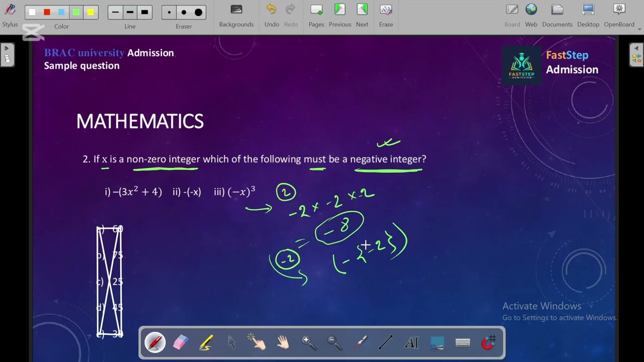Viewport: 644px width, 362px height.
Task: Choose the small eraser size
Action: (x=169, y=12)
